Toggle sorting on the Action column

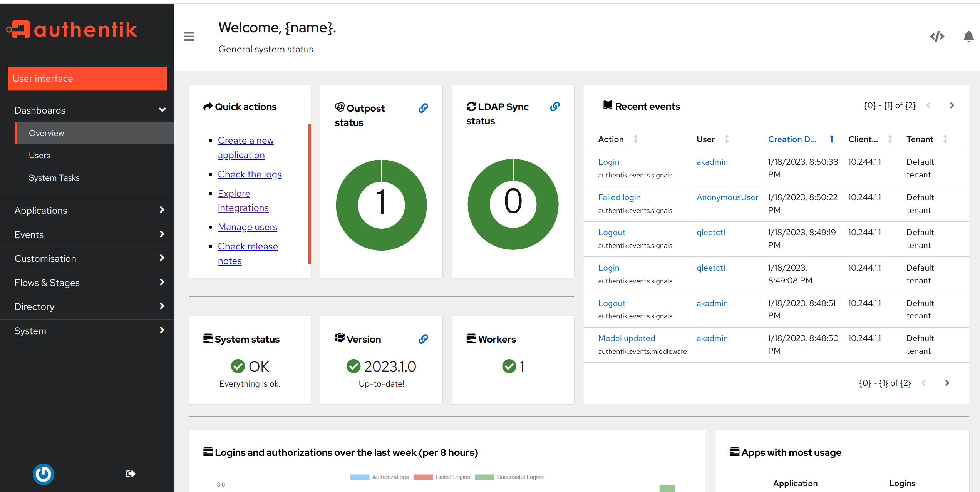pos(636,139)
